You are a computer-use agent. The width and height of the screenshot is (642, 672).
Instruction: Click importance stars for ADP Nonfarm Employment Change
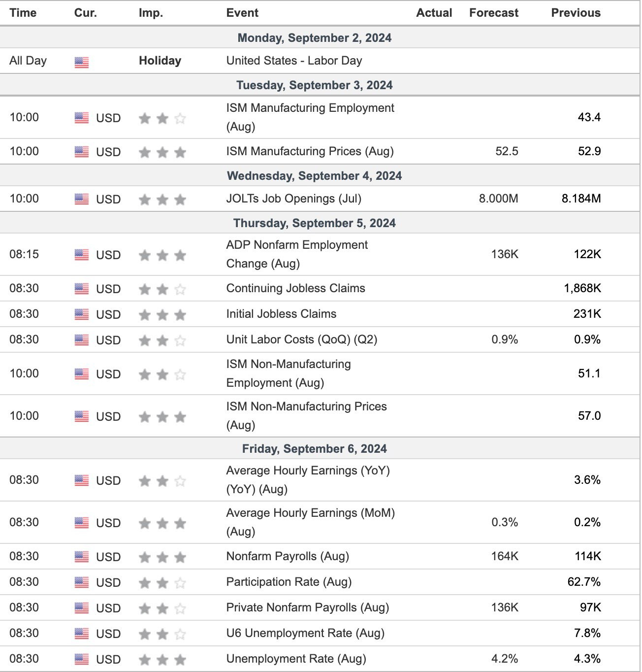(162, 255)
